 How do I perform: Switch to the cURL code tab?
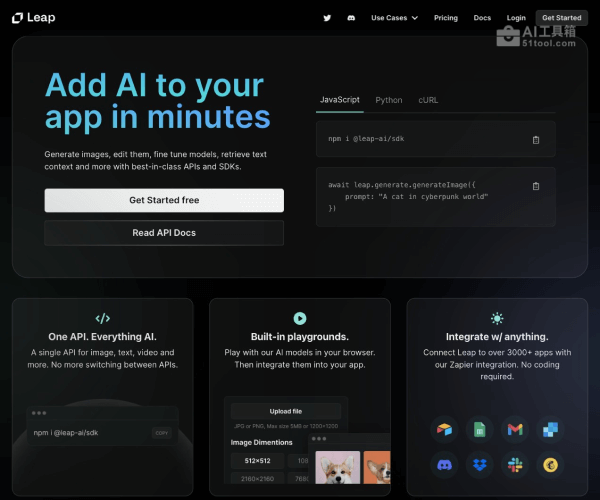click(x=427, y=100)
